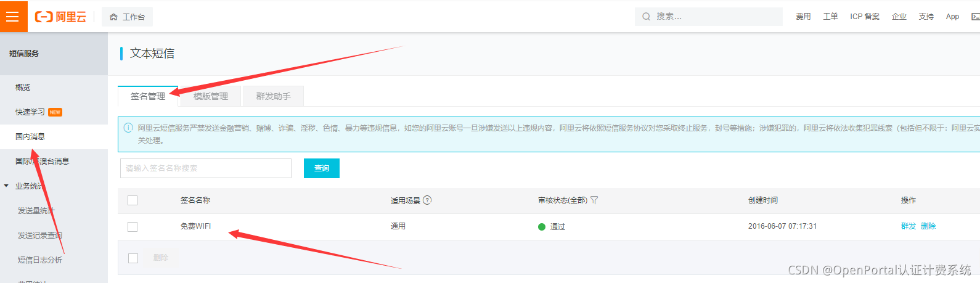Click the 通用 scenario cell

[x=398, y=226]
